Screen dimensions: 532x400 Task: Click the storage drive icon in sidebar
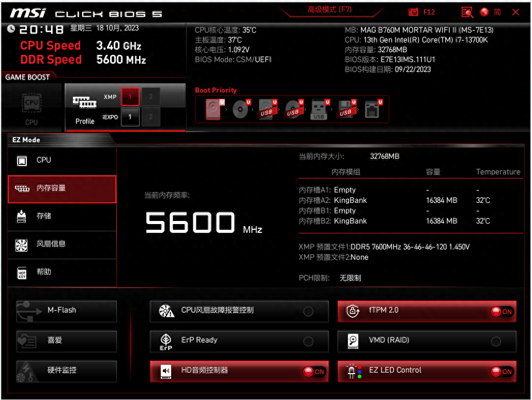(x=21, y=216)
